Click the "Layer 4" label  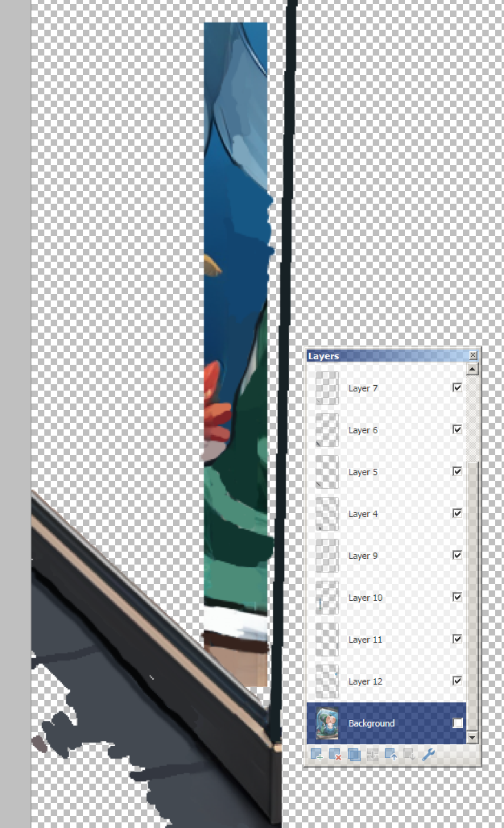(363, 514)
